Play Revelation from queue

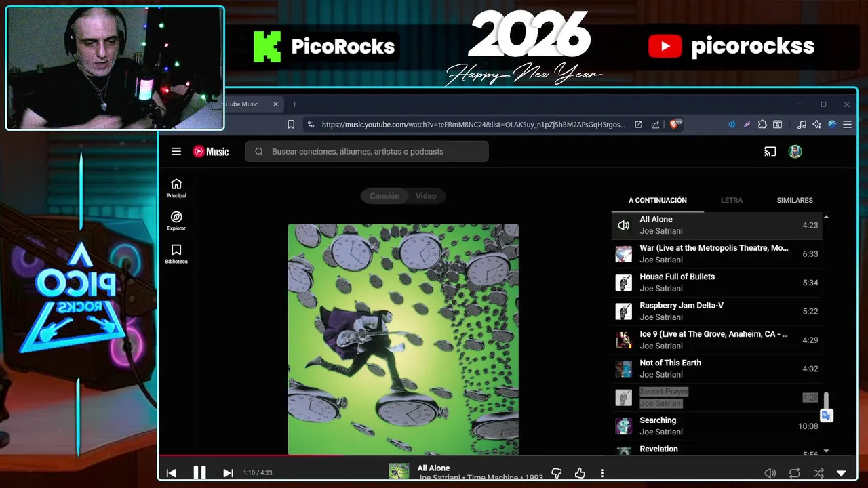(717, 449)
